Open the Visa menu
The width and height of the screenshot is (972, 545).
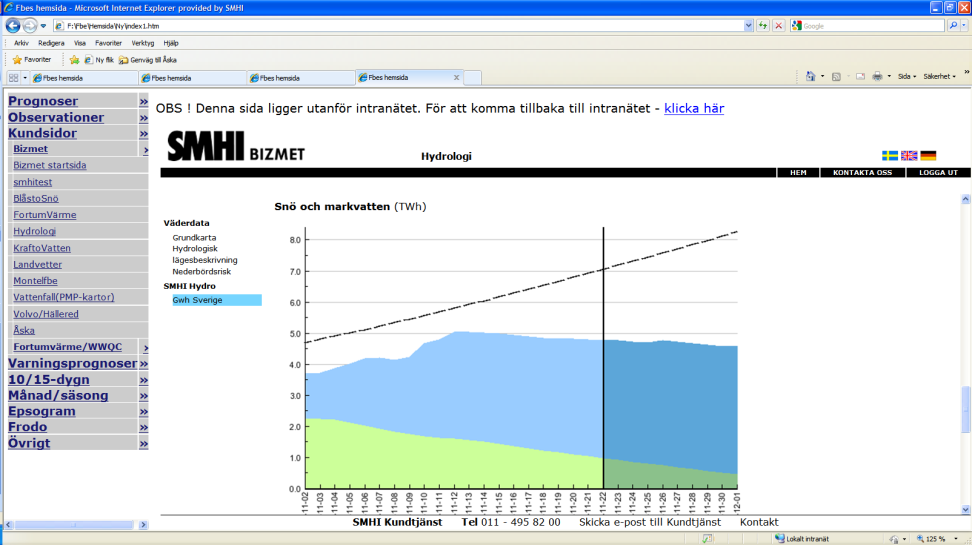click(79, 43)
